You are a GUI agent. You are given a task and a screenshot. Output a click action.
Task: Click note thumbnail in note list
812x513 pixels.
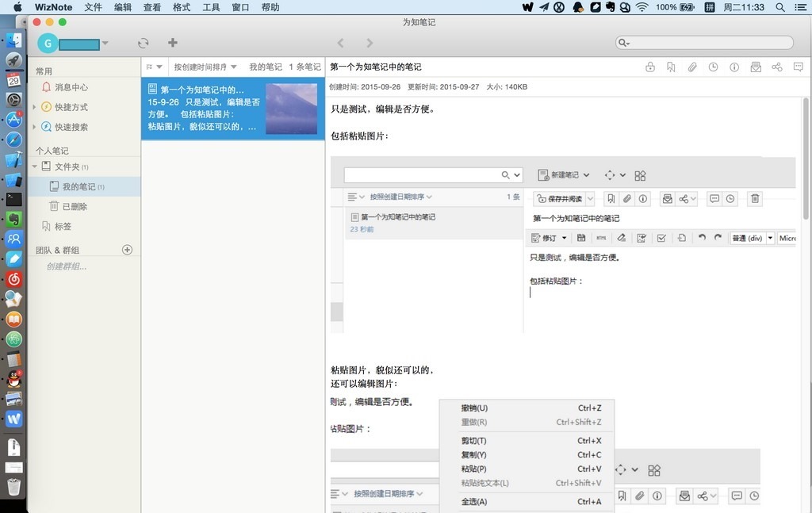(292, 109)
